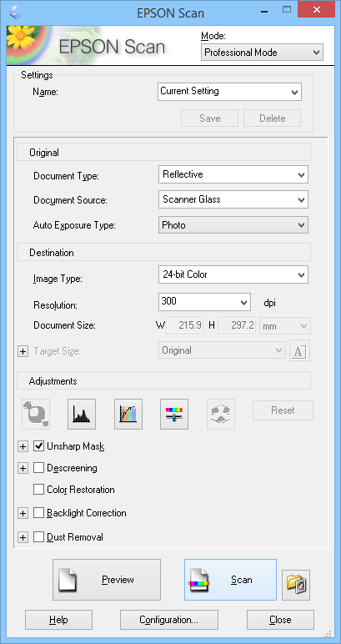Open the Configuration dialog
341x644 pixels.
(x=169, y=620)
